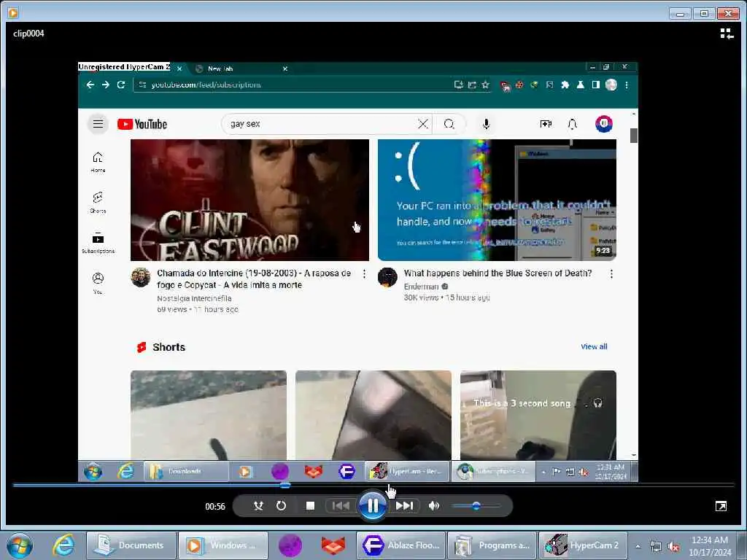The height and width of the screenshot is (560, 747).
Task: Click the muted speaker tray icon
Action: coord(673,546)
